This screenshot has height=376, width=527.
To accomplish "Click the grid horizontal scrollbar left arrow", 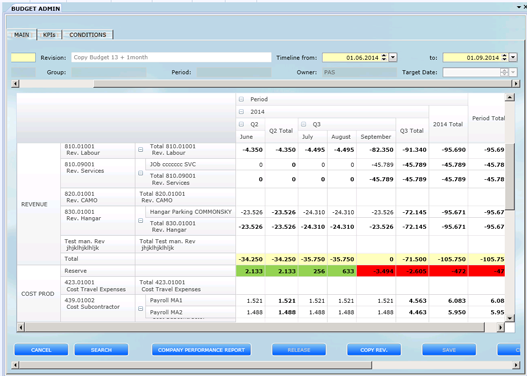I will (21, 327).
